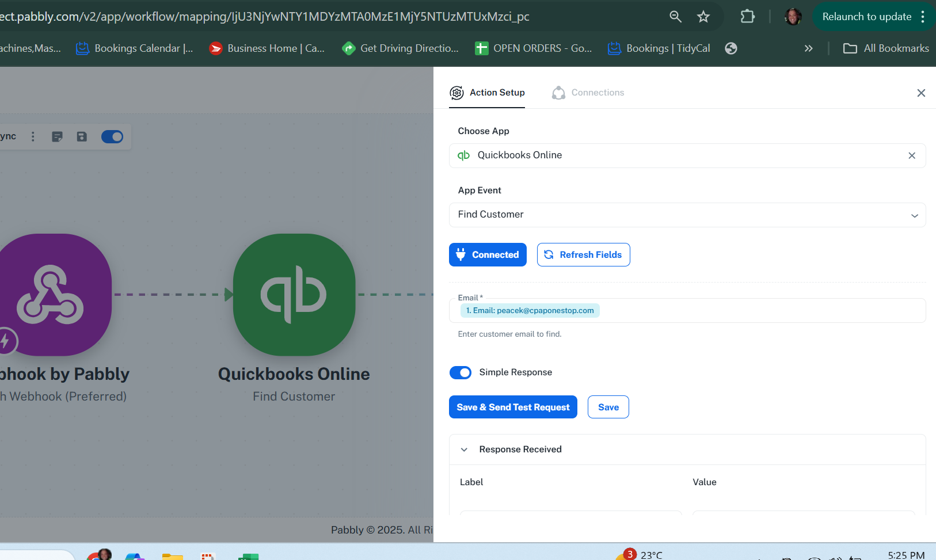Toggle the workflow enable switch
The width and height of the screenshot is (936, 560).
click(112, 136)
